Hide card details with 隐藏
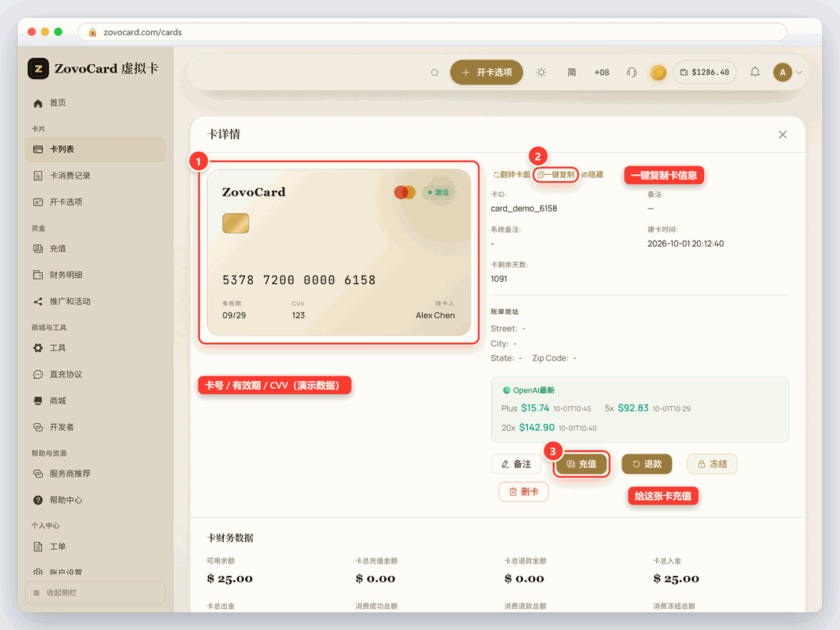The image size is (840, 630). [x=593, y=175]
